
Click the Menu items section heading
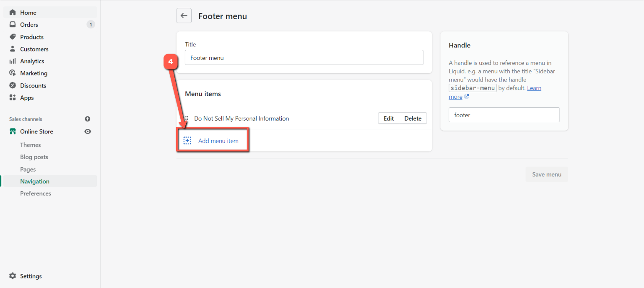point(203,94)
